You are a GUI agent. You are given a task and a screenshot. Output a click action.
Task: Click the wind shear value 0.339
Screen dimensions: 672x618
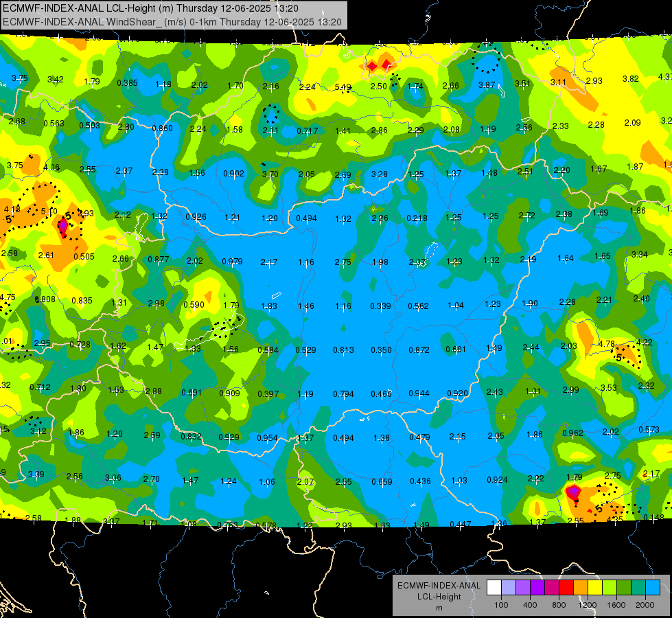coord(380,306)
